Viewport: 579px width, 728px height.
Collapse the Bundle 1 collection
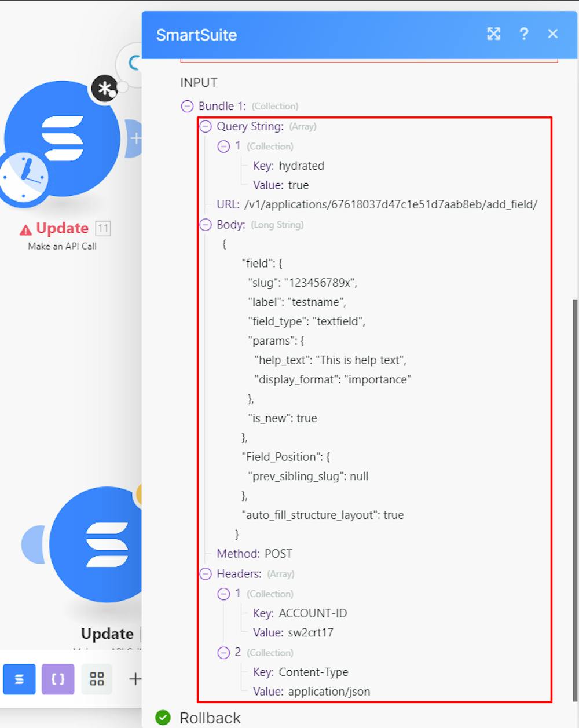pyautogui.click(x=186, y=106)
